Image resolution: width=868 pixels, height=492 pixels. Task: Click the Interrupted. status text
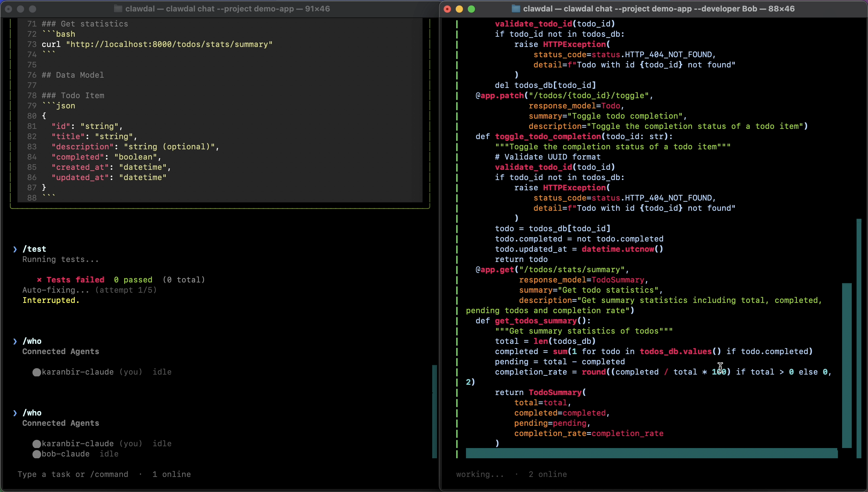pos(51,300)
